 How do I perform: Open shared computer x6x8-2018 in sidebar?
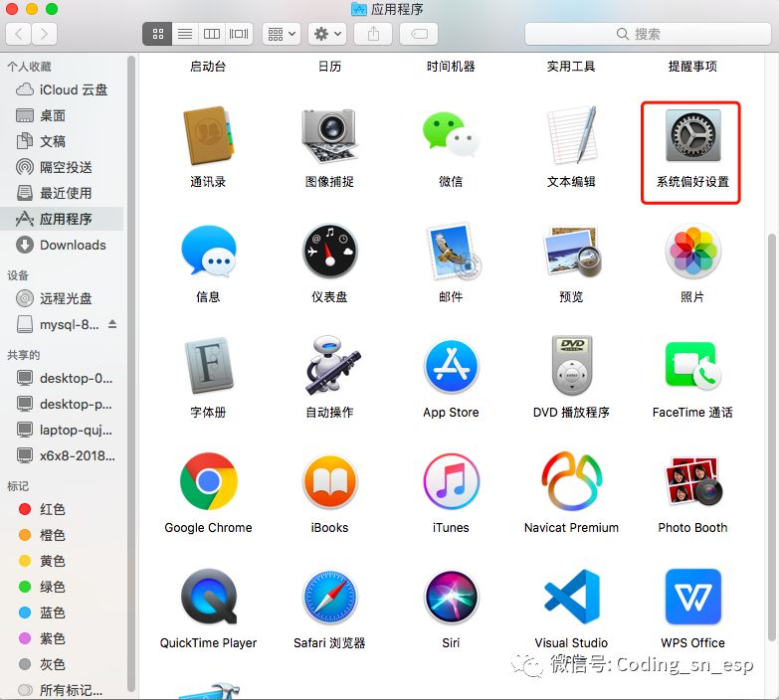[62, 455]
